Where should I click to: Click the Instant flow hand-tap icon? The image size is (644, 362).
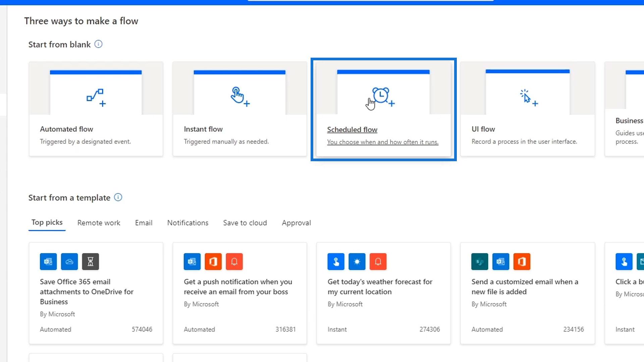tap(239, 97)
